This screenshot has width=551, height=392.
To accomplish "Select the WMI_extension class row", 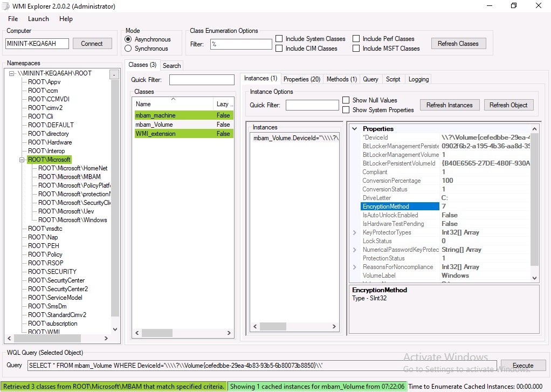I will 184,134.
